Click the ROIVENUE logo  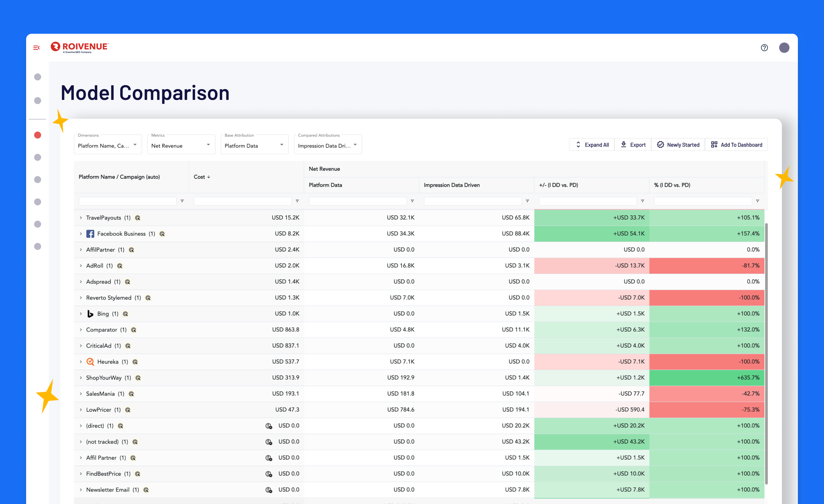pyautogui.click(x=80, y=47)
